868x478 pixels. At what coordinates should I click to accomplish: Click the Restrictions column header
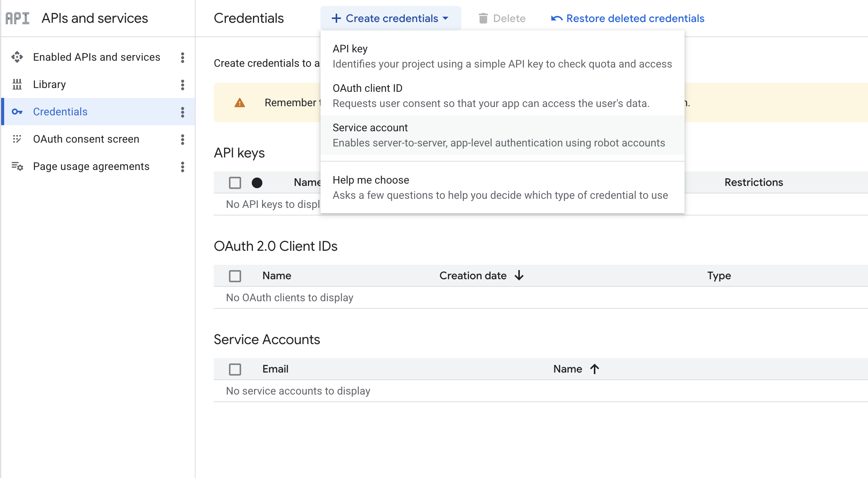[754, 182]
